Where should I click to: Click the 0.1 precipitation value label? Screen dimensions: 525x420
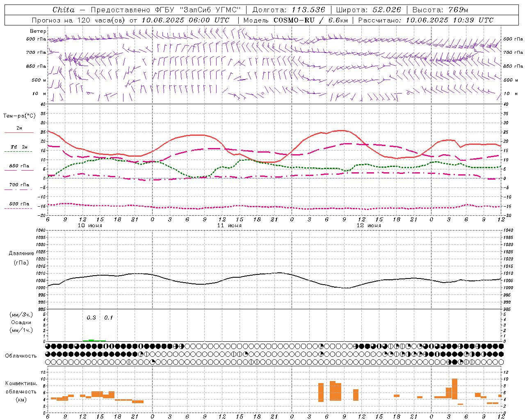(x=108, y=317)
